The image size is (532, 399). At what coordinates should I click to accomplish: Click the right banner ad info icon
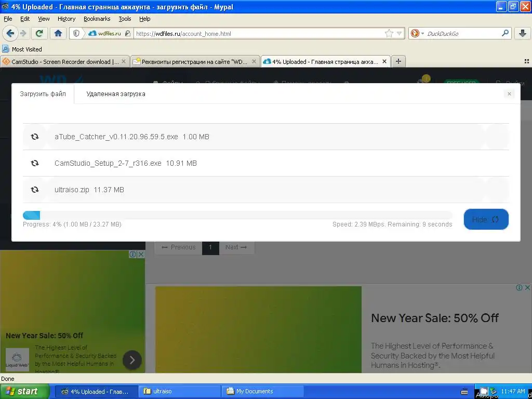519,287
